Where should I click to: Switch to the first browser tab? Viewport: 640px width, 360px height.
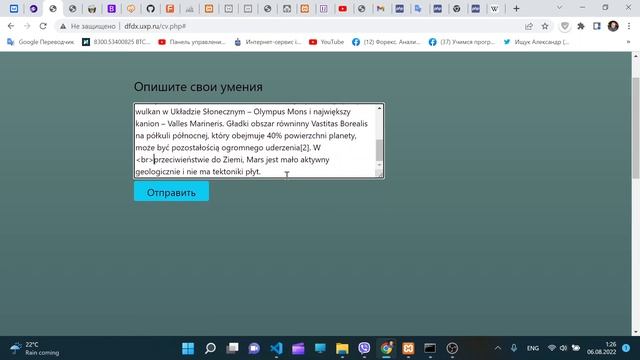(14, 9)
